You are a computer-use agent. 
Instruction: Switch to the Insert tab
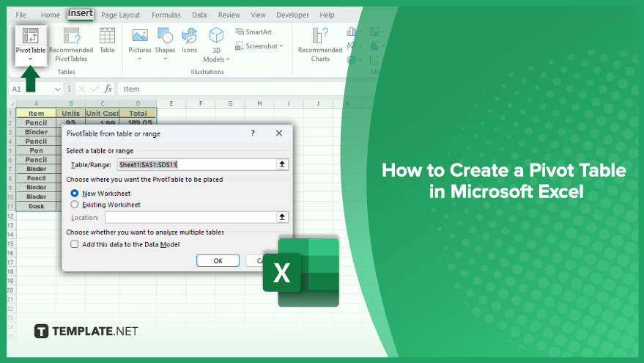(x=80, y=13)
